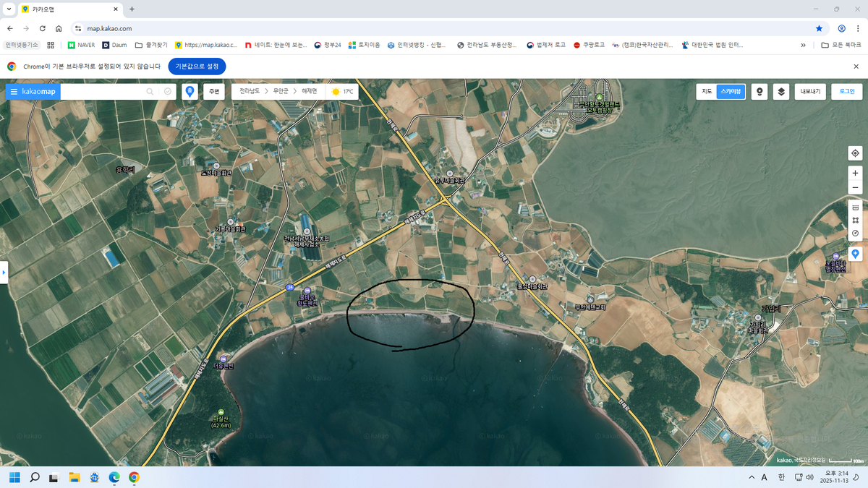Center map on current location
Viewport: 868px width, 488px height.
click(x=855, y=153)
